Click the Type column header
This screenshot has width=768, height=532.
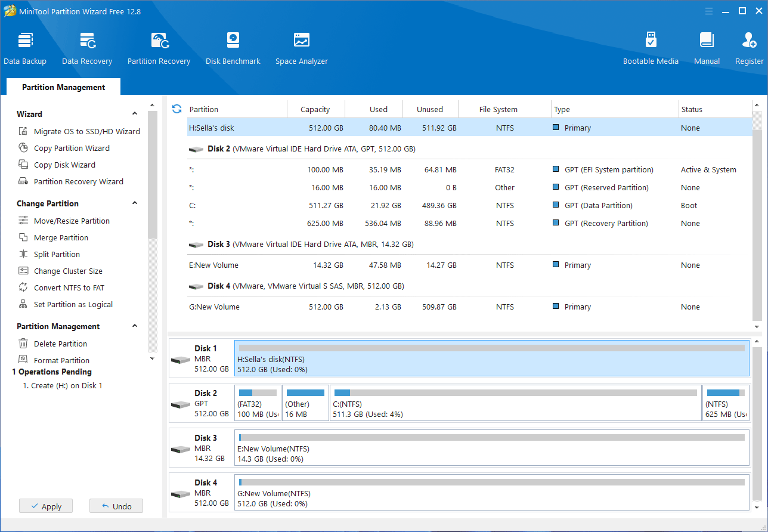click(615, 109)
